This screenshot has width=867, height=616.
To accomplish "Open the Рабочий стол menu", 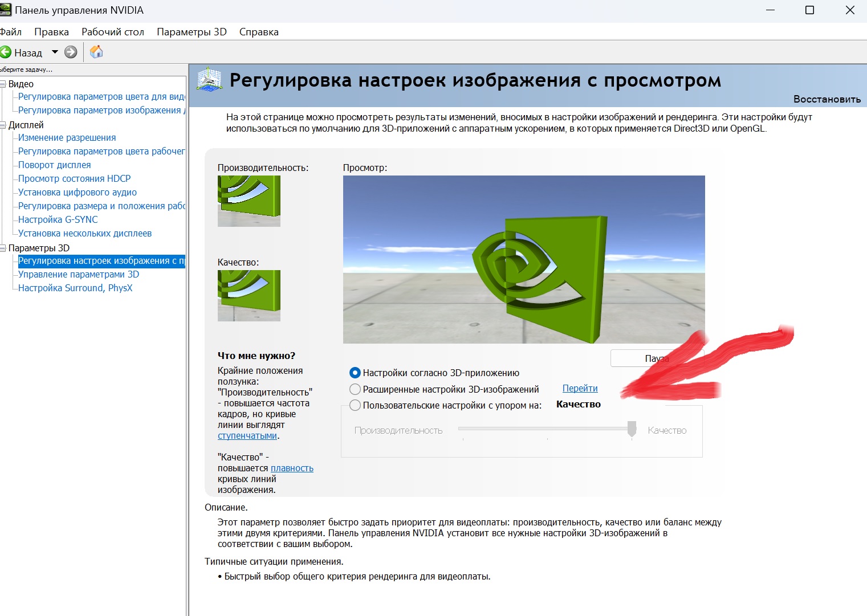I will (x=113, y=32).
